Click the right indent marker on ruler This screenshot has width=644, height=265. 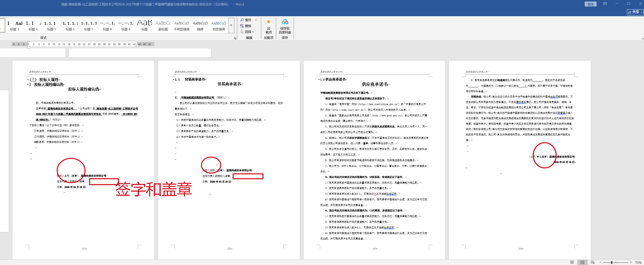tap(138, 45)
